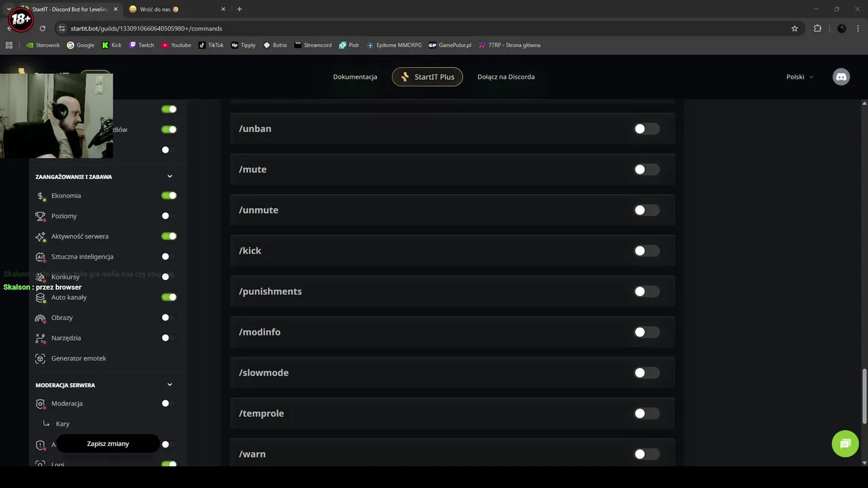Open the Twitch bookmark
This screenshot has width=868, height=488.
tap(142, 45)
